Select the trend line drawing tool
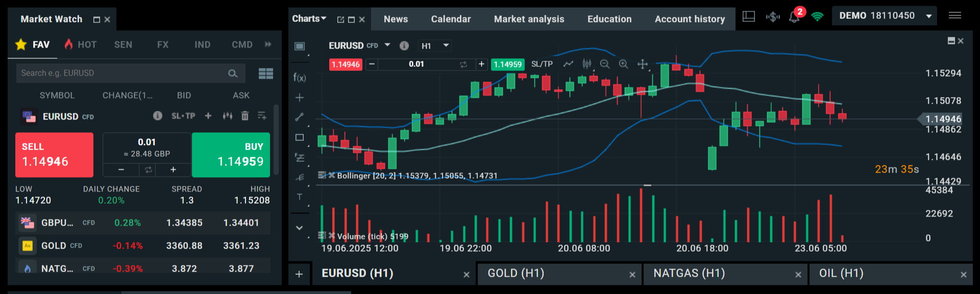980x294 pixels. pos(300,117)
